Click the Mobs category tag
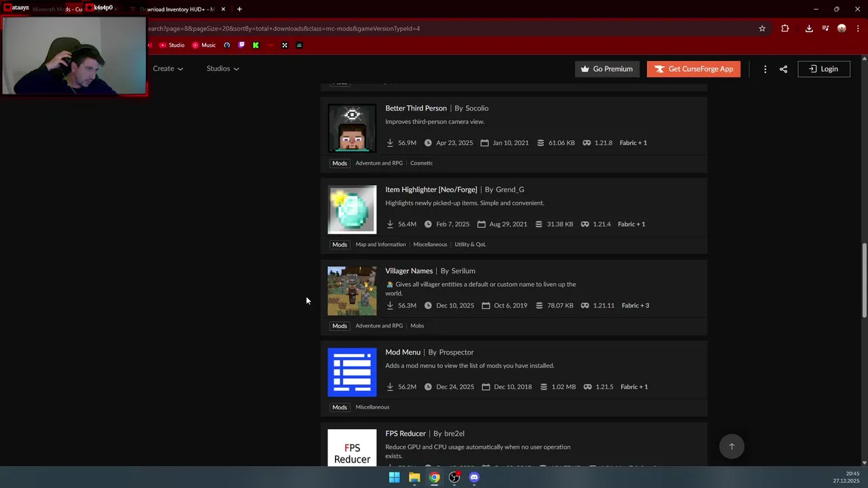The image size is (868, 488). pyautogui.click(x=417, y=326)
